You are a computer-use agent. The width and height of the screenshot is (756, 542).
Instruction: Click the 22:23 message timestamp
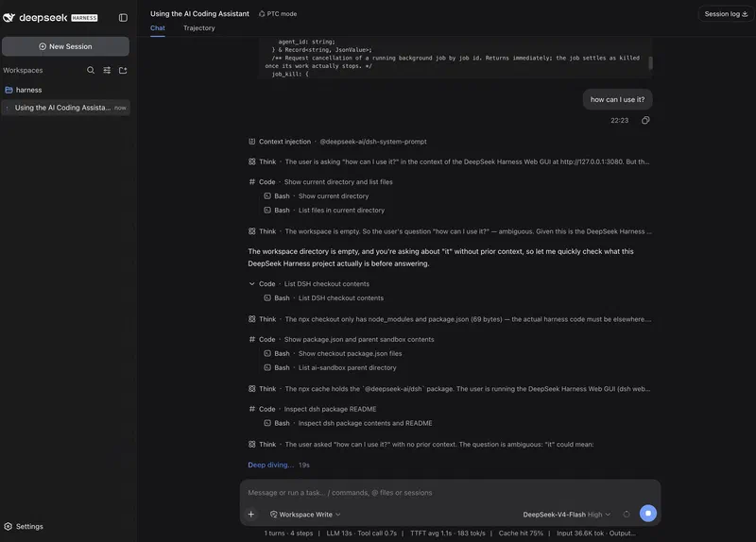click(620, 121)
